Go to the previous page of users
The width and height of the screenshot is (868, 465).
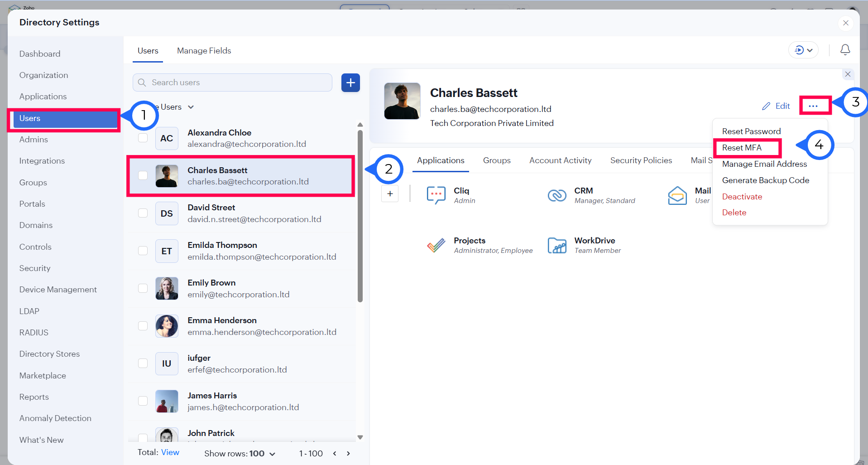(x=335, y=453)
